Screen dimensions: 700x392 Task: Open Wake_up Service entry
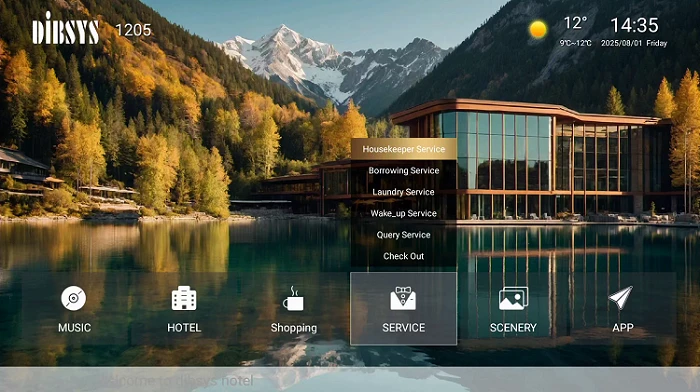click(404, 213)
